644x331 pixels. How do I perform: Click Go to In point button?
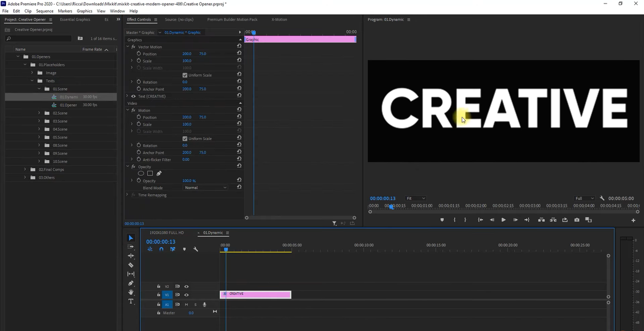(480, 220)
